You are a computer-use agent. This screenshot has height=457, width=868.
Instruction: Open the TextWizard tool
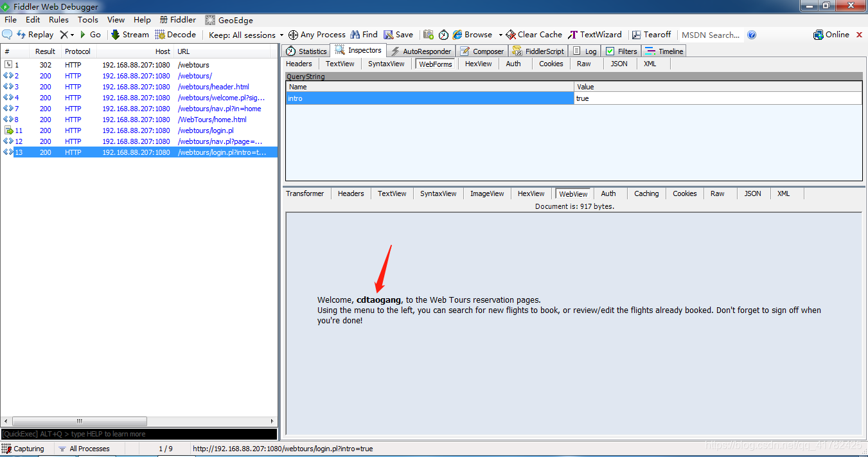point(595,35)
